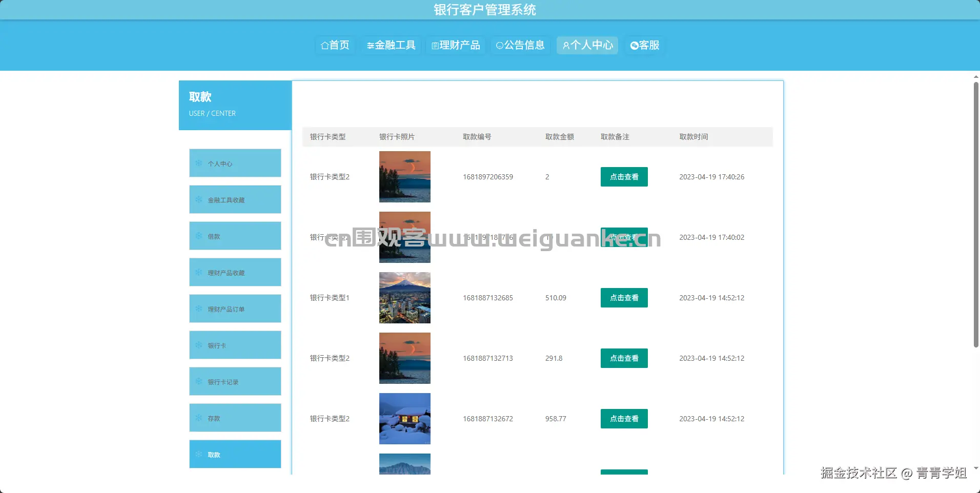
Task: Click 点击查看 for withdrawal 1681897206359
Action: [x=624, y=177]
